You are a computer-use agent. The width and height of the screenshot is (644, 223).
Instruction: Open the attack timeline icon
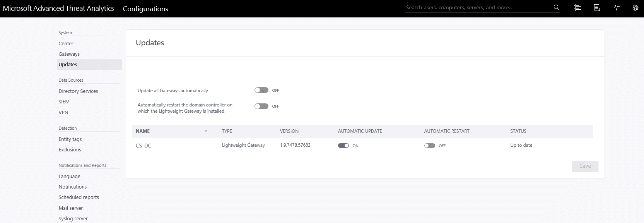tap(577, 8)
